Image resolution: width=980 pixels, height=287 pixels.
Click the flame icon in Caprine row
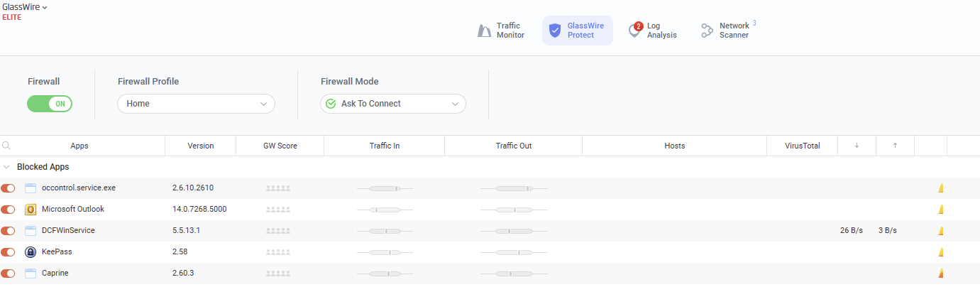point(941,274)
